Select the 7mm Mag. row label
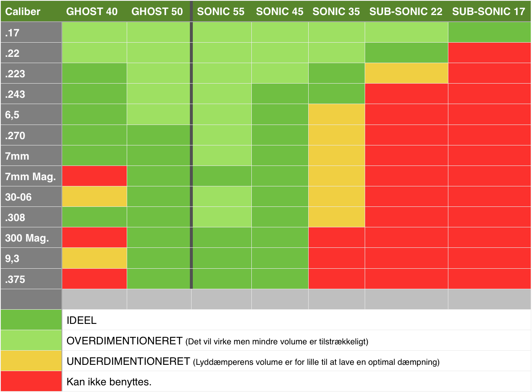532x392 pixels. pos(31,176)
